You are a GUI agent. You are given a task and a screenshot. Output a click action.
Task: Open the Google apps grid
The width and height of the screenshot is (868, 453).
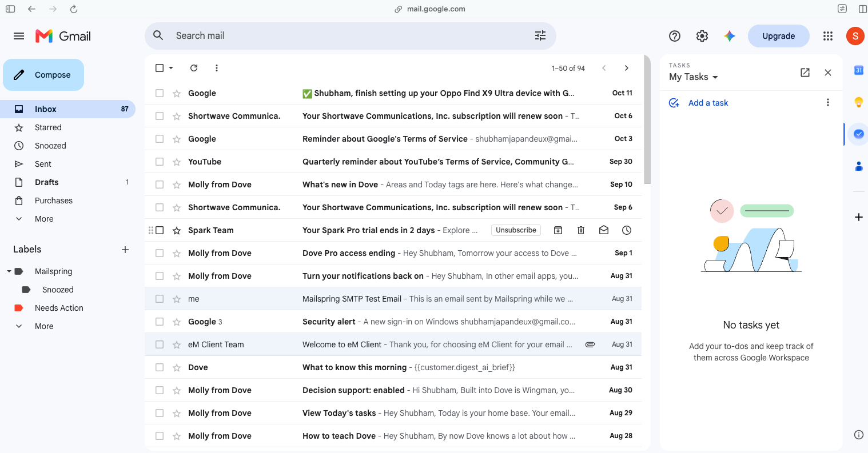pos(828,36)
